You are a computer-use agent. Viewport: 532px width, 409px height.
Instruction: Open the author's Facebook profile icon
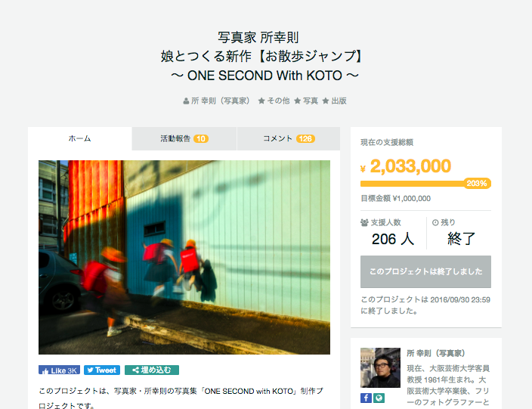pos(366,398)
